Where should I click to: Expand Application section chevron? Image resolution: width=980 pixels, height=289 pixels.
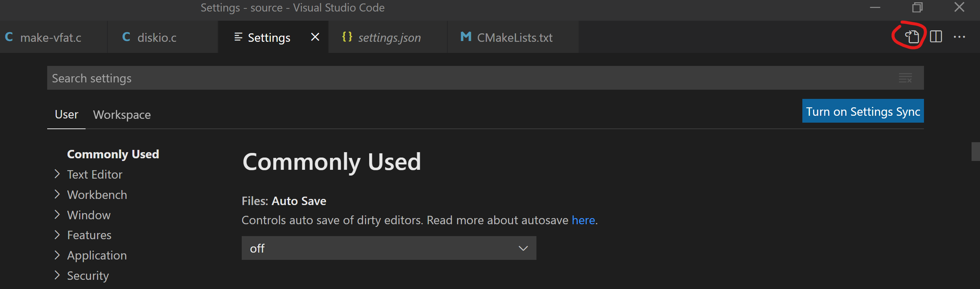coord(57,255)
